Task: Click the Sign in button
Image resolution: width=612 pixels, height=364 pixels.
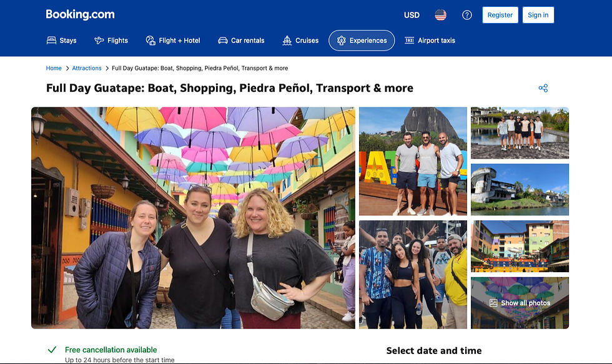Action: tap(538, 15)
